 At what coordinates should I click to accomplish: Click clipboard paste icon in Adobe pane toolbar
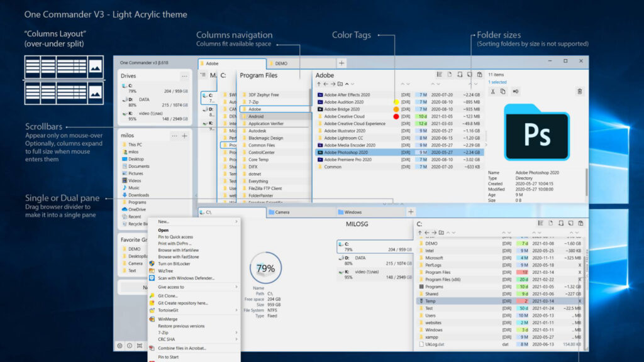pyautogui.click(x=480, y=75)
